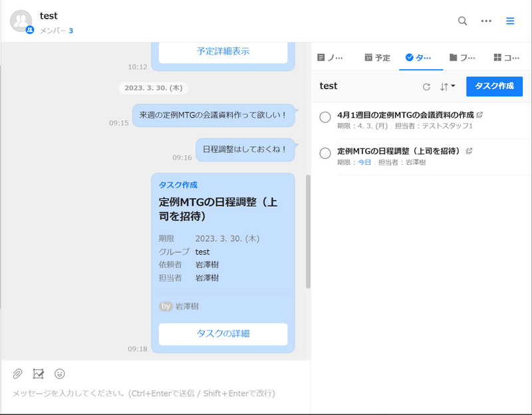
Task: Click the screenshot capture icon beside the paperclip
Action: [x=37, y=374]
